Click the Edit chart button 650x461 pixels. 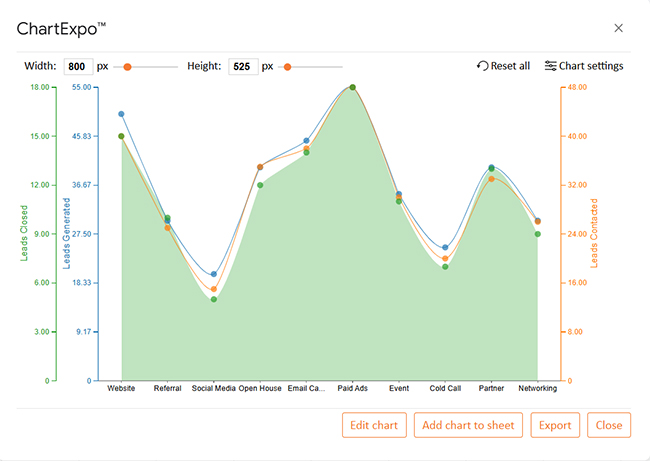(x=374, y=425)
